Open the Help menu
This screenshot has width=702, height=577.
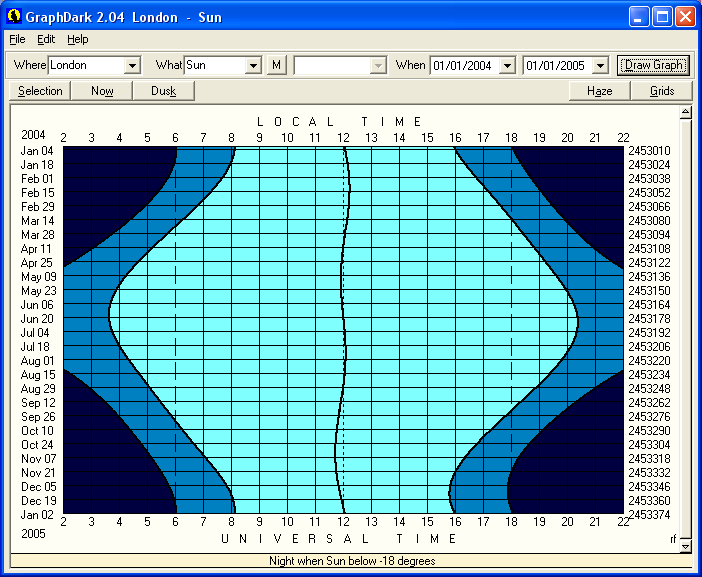click(78, 39)
